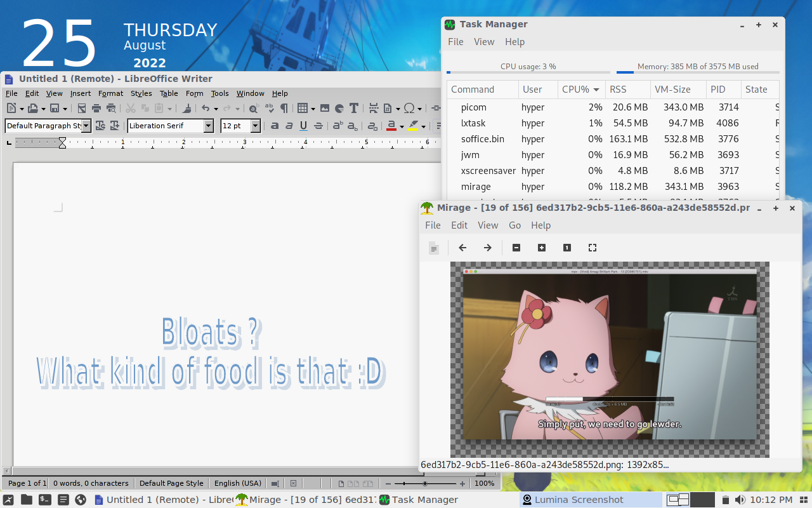
Task: Click Insert Chart pie icon
Action: coord(339,109)
